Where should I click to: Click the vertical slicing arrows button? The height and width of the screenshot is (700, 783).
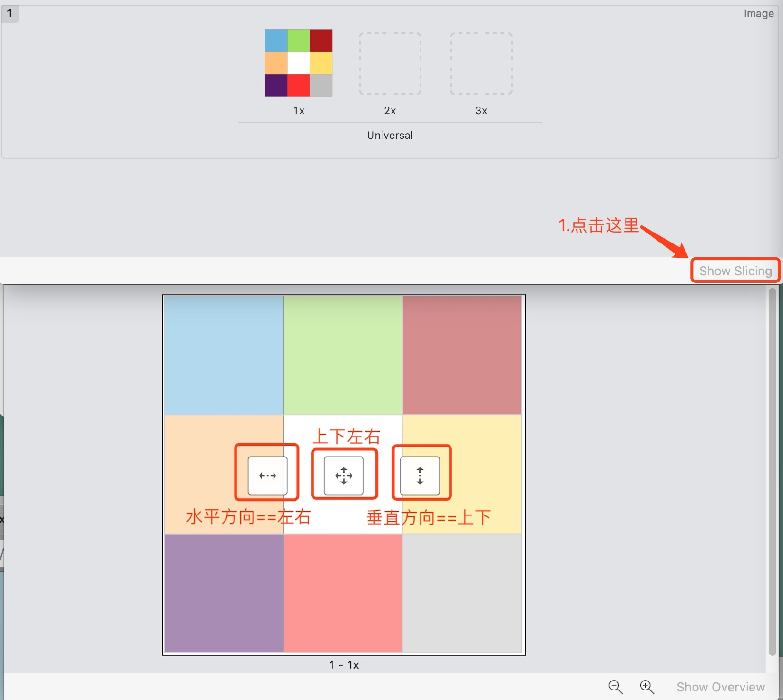420,476
